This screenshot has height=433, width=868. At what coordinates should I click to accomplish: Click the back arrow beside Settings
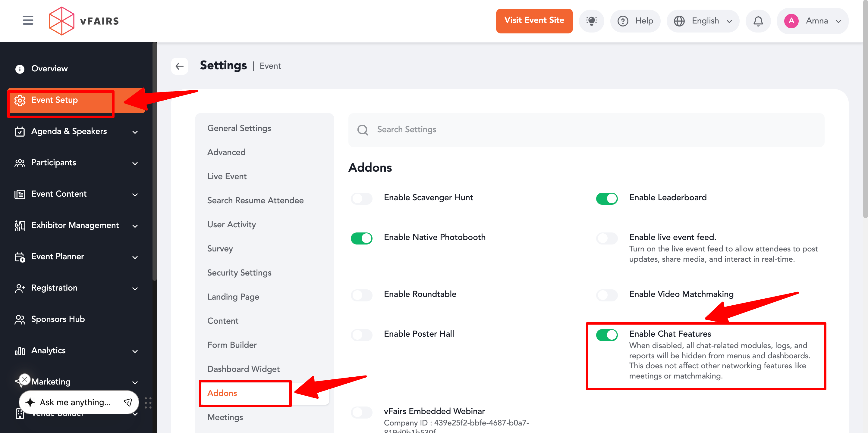coord(179,66)
